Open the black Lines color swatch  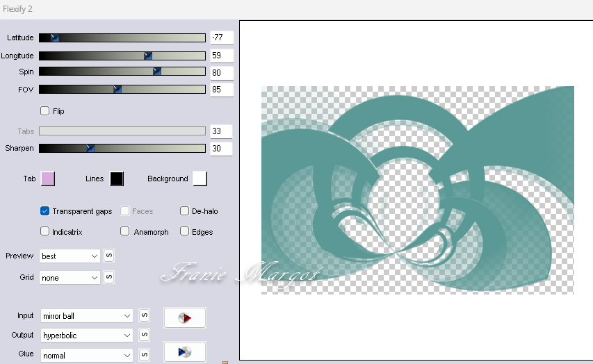pos(117,179)
